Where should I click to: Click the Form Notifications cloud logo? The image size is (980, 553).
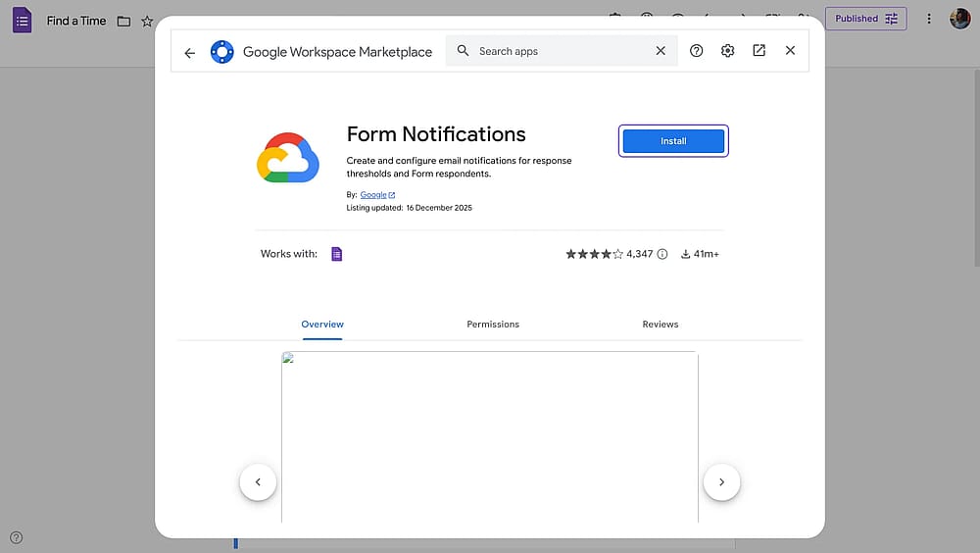(288, 157)
